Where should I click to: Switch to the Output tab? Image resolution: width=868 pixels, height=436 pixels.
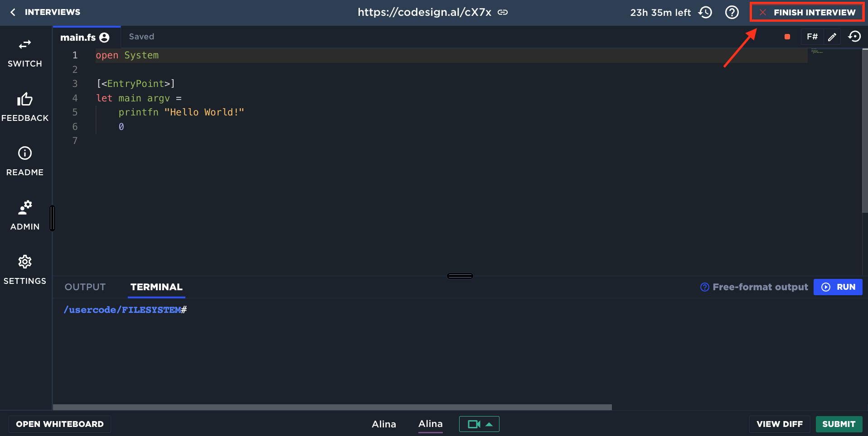point(85,287)
